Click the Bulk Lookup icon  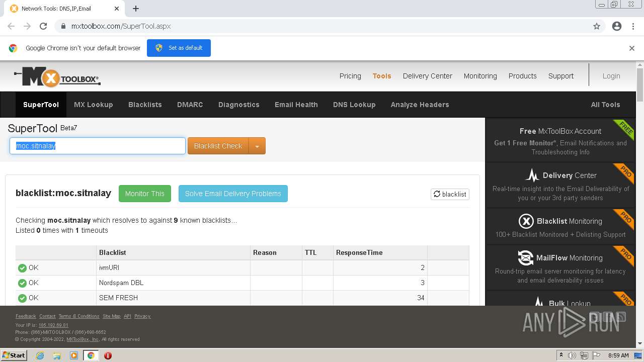[x=539, y=302]
